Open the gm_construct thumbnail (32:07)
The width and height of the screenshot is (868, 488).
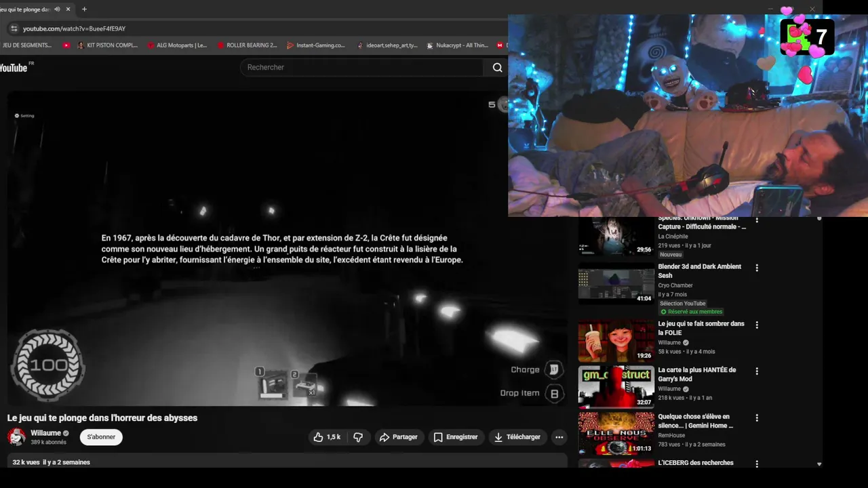point(616,387)
